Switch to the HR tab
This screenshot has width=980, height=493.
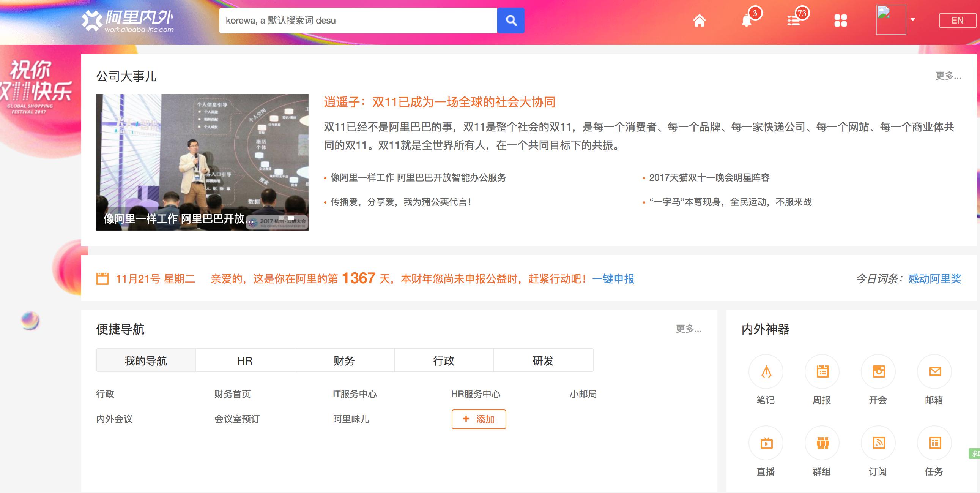pyautogui.click(x=245, y=360)
